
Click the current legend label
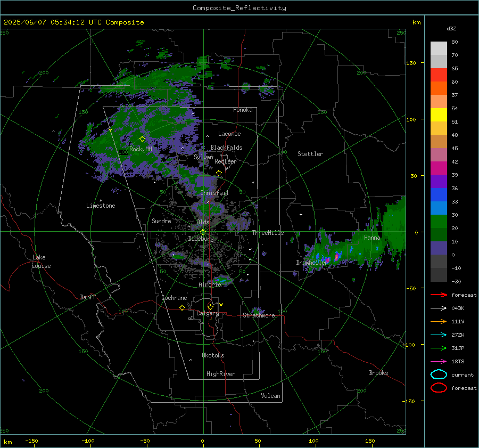[463, 375]
